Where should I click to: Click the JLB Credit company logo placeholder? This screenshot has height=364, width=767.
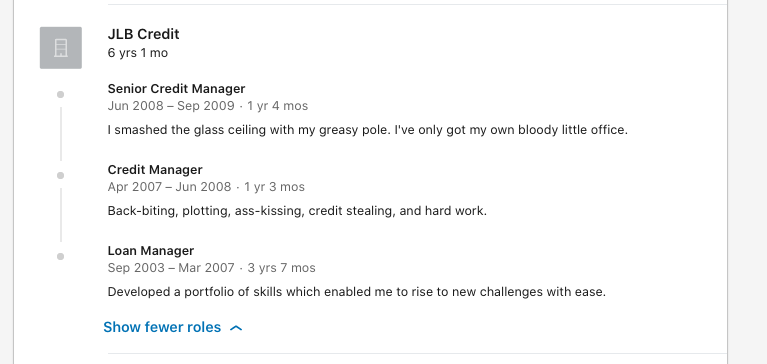click(61, 48)
